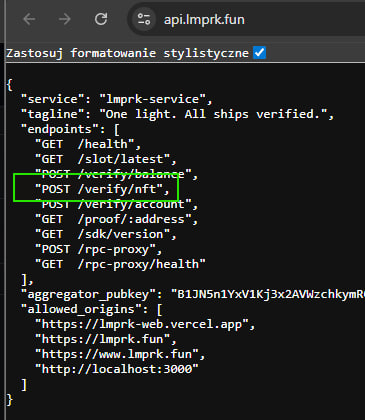
Task: Select the "GET /slot/latest" endpoint line
Action: pyautogui.click(x=106, y=159)
